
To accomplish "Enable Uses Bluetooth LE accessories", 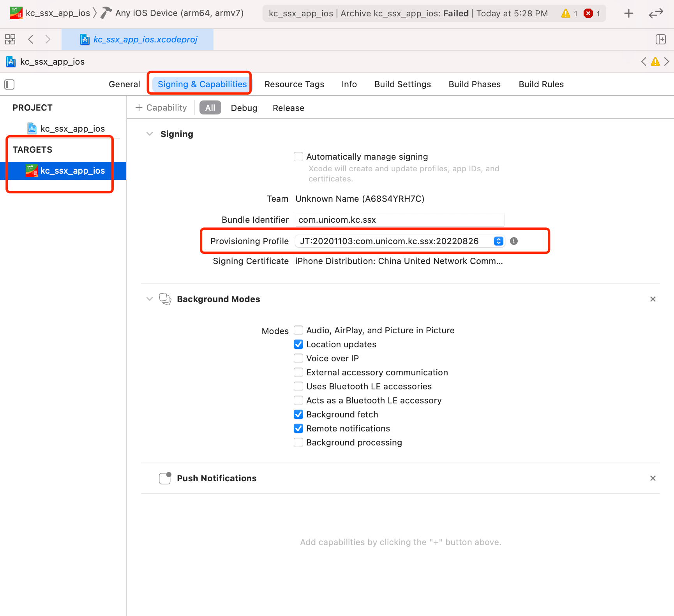I will coord(298,386).
